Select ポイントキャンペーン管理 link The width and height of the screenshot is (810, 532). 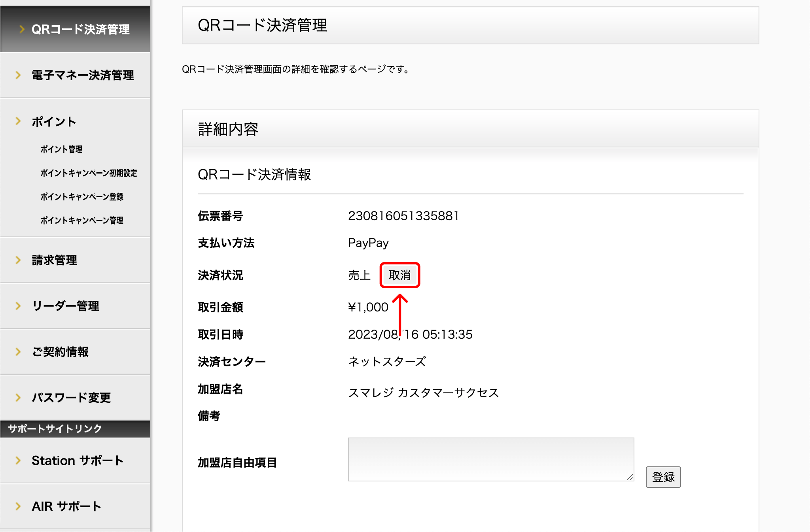click(x=82, y=221)
